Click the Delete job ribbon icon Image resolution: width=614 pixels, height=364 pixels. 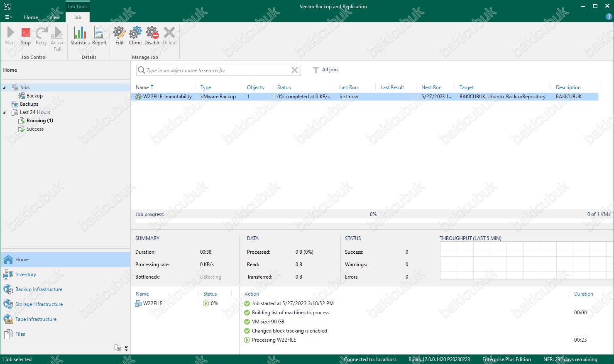pos(169,36)
